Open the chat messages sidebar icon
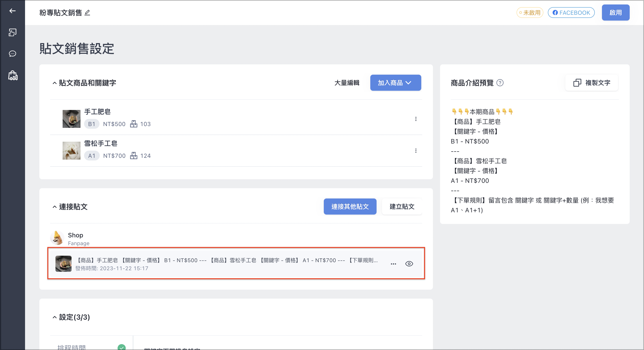This screenshot has height=350, width=644. click(13, 54)
